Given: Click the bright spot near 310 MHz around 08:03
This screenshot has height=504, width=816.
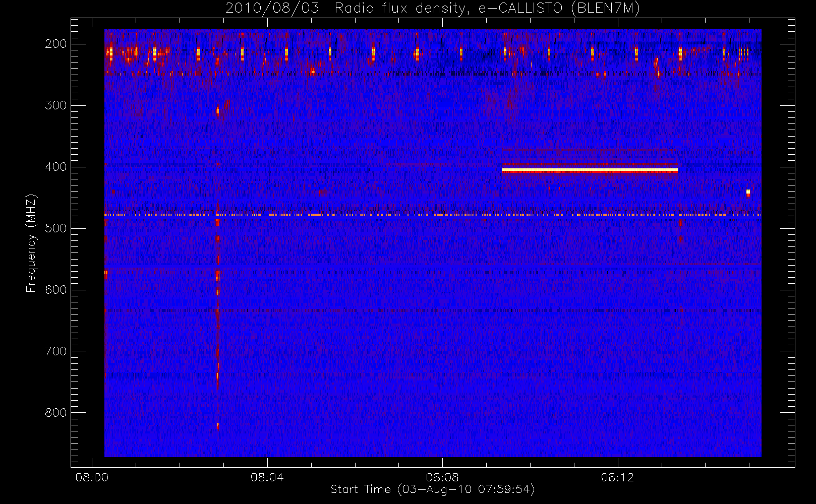Looking at the screenshot, I should click(x=218, y=110).
